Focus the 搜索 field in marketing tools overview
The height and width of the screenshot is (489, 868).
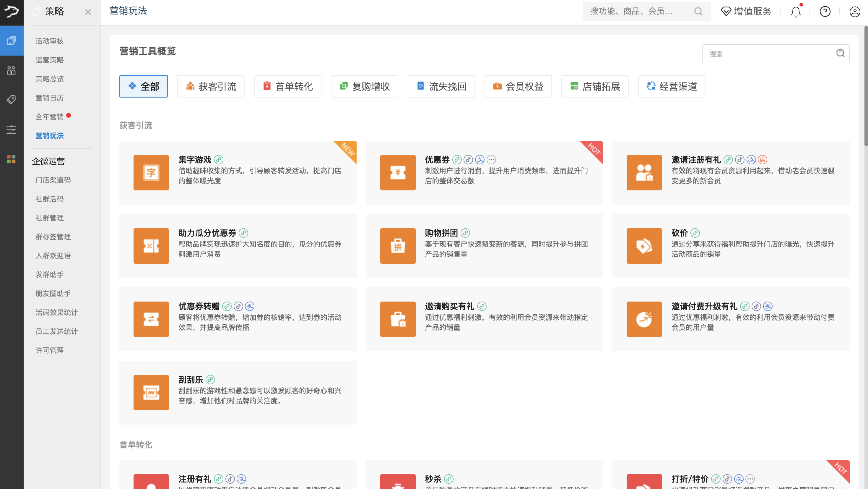pyautogui.click(x=776, y=54)
